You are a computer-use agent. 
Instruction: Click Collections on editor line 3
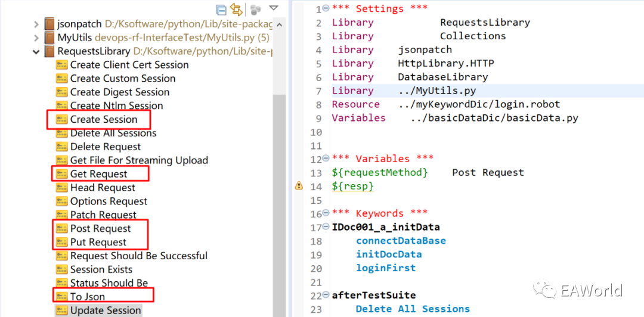pyautogui.click(x=473, y=36)
